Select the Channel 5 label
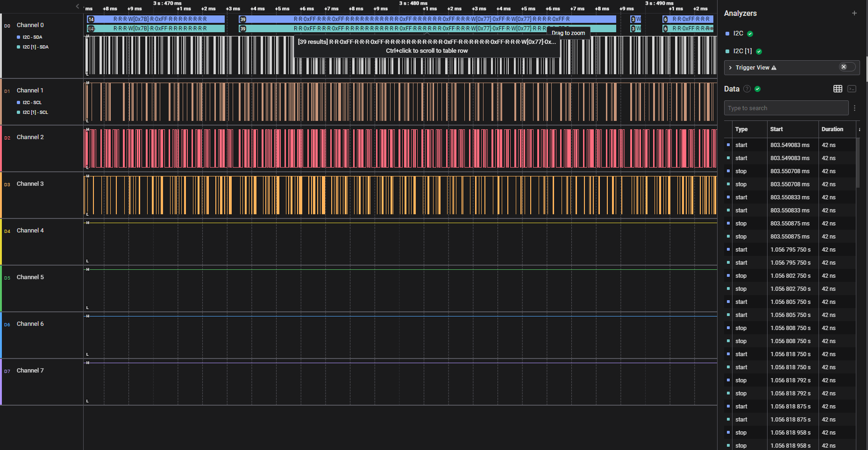868x450 pixels. coord(30,277)
